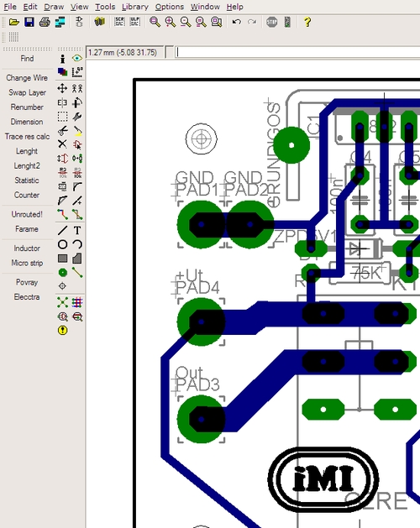
Task: Select the Change wrench tool
Action: tap(77, 117)
